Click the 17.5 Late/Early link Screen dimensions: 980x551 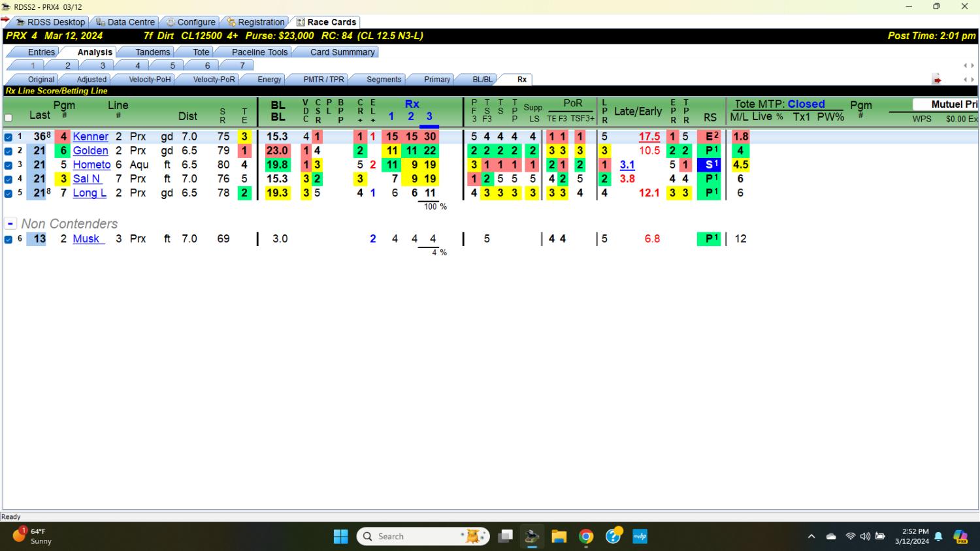pos(649,136)
